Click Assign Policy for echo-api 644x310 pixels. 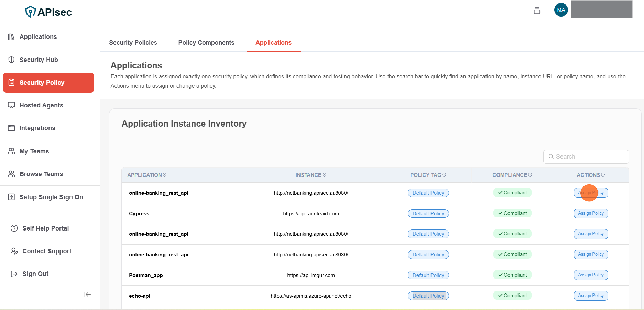pos(591,296)
